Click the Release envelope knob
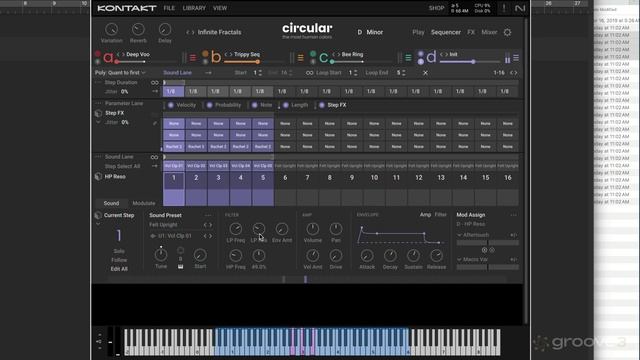This screenshot has height=360, width=640. pyautogui.click(x=436, y=256)
